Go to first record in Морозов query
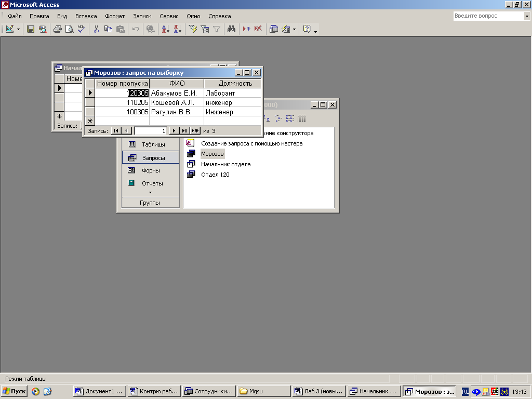 point(116,130)
